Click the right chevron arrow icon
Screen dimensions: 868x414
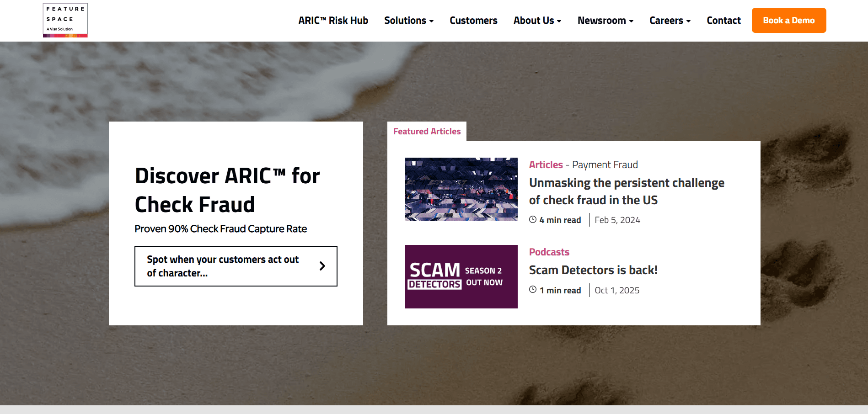(x=322, y=266)
